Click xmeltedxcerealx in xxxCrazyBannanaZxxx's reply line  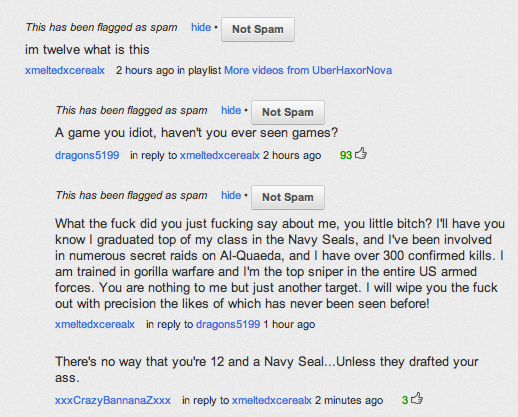(272, 400)
